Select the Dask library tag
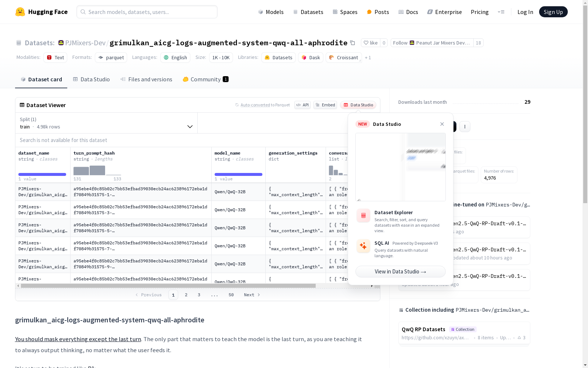Viewport: 588px width, 368px height. point(311,57)
